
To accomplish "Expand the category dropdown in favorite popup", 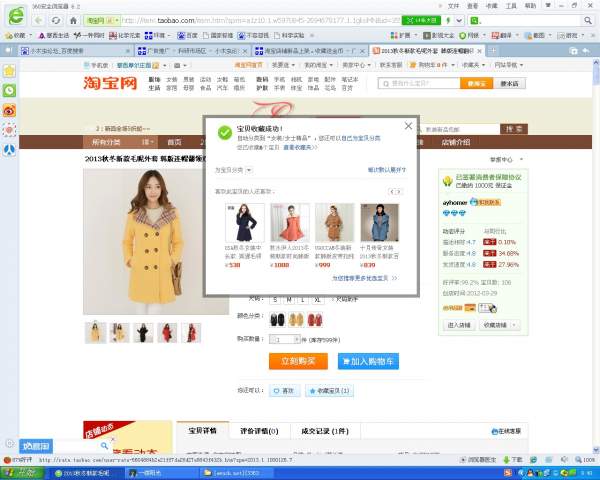I will [x=249, y=170].
